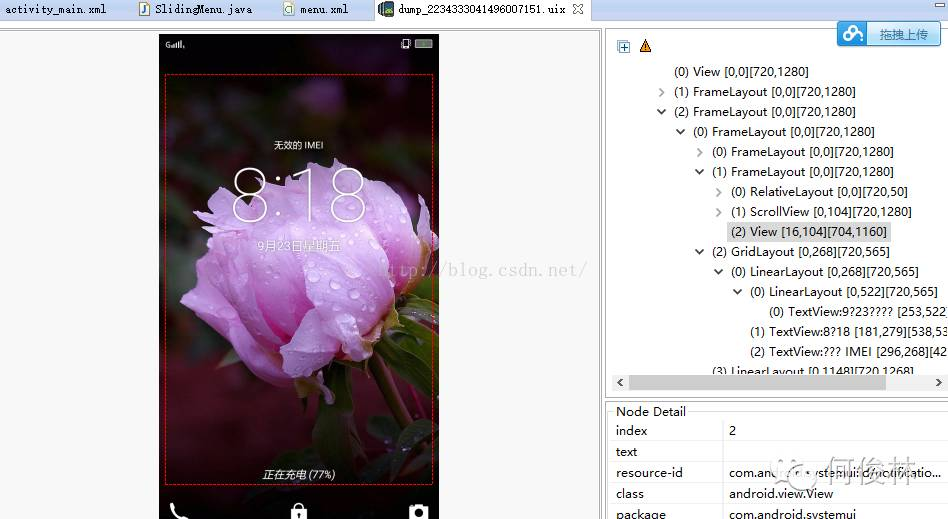
Task: Click the 'Node Detail' panel heading
Action: [651, 411]
